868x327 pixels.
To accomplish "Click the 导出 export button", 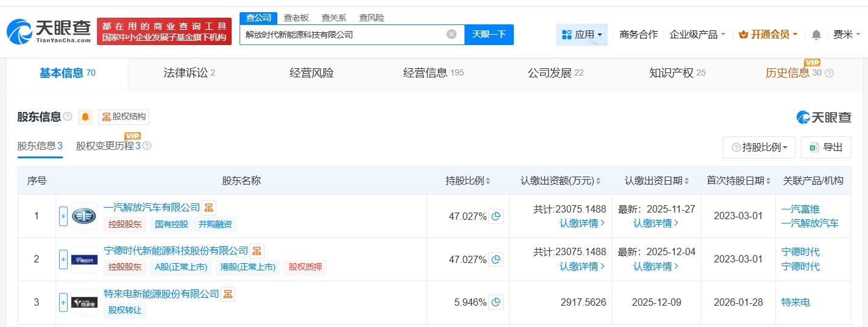I will [x=826, y=147].
